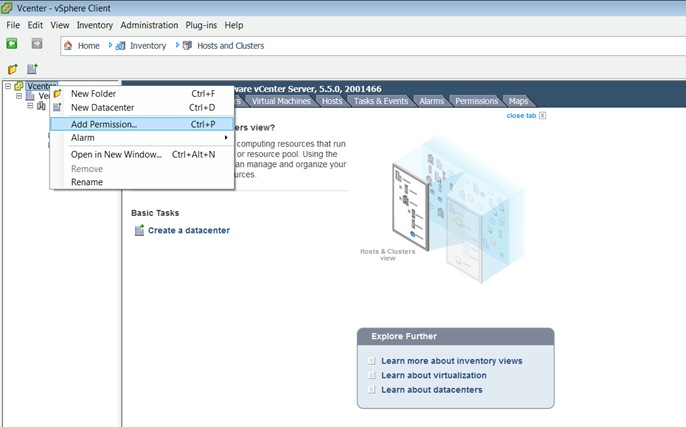The height and width of the screenshot is (427, 686).
Task: Choose New Datacenter in context menu
Action: point(142,107)
